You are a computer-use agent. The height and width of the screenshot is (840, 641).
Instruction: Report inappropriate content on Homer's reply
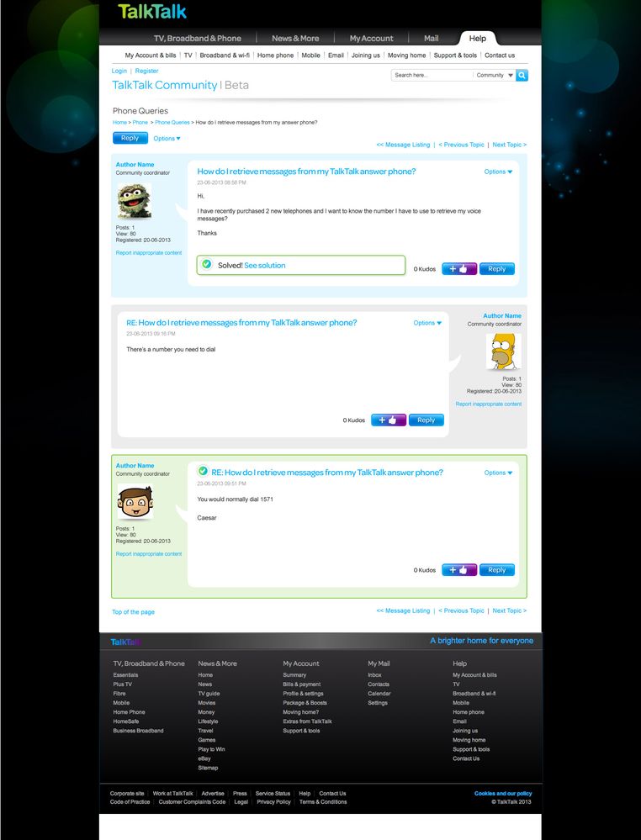point(488,404)
